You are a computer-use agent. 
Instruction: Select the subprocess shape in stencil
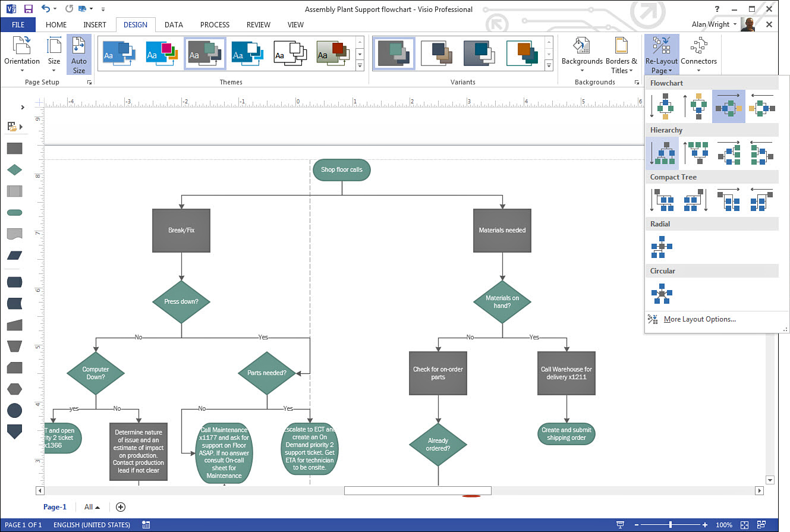tap(14, 191)
